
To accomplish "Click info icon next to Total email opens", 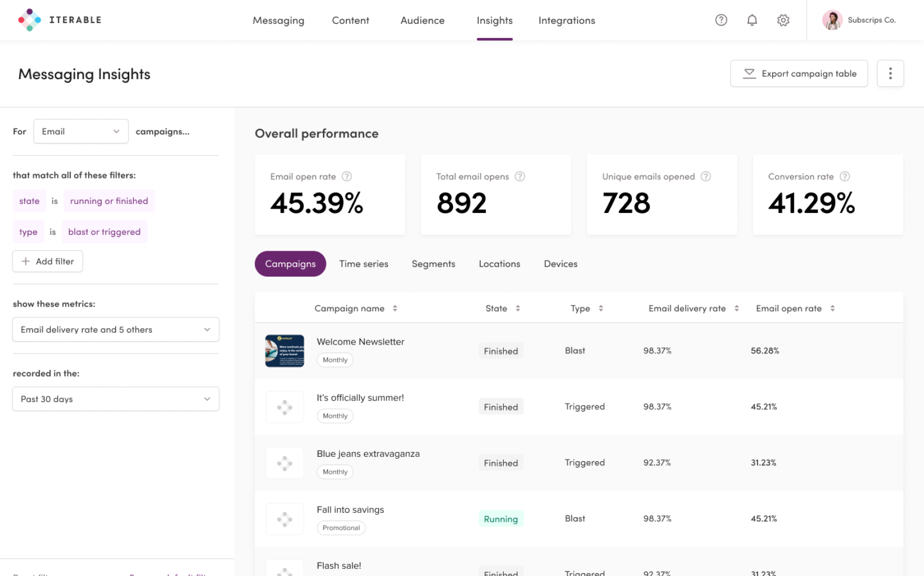I will click(520, 176).
